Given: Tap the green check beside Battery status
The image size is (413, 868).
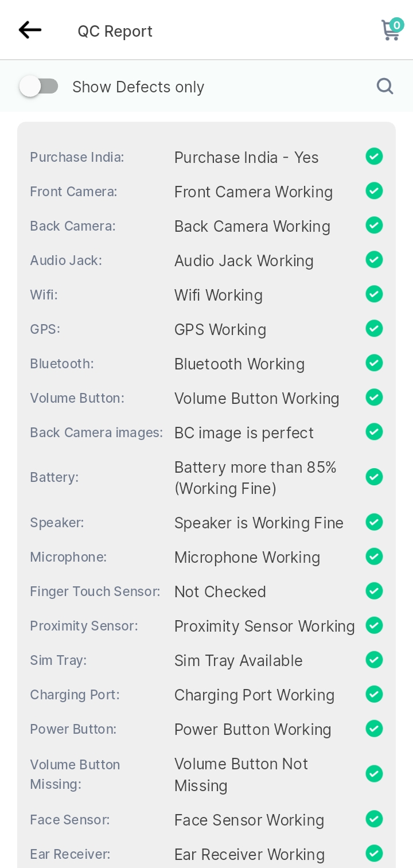Looking at the screenshot, I should point(375,477).
